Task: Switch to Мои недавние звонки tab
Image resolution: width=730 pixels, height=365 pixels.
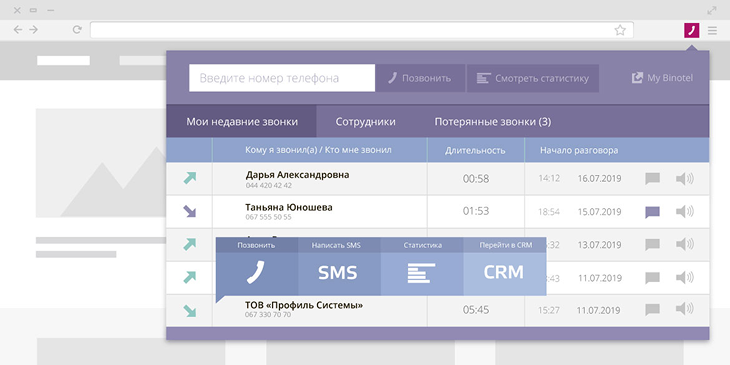Action: point(242,122)
